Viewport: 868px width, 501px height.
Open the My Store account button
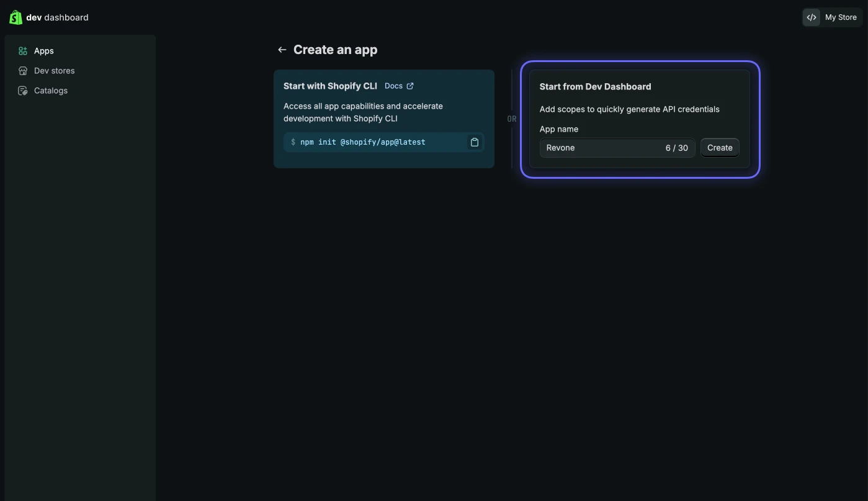pyautogui.click(x=832, y=17)
